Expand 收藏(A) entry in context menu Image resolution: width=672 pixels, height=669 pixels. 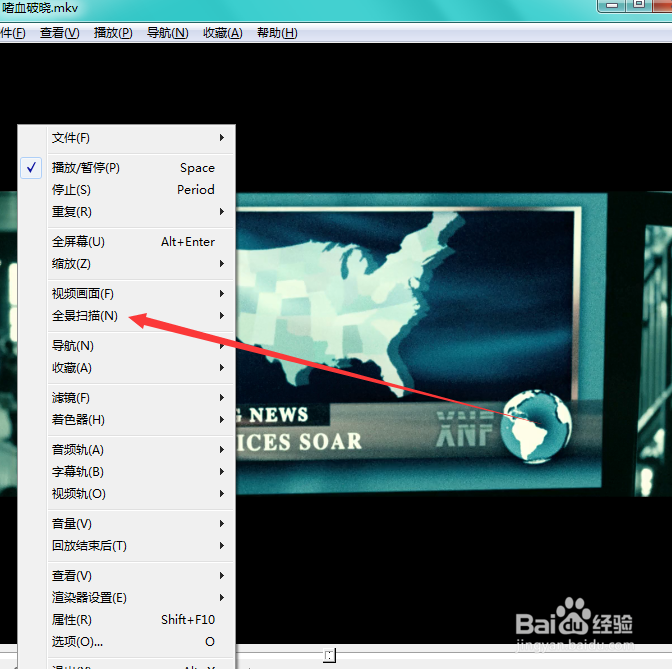click(x=140, y=368)
